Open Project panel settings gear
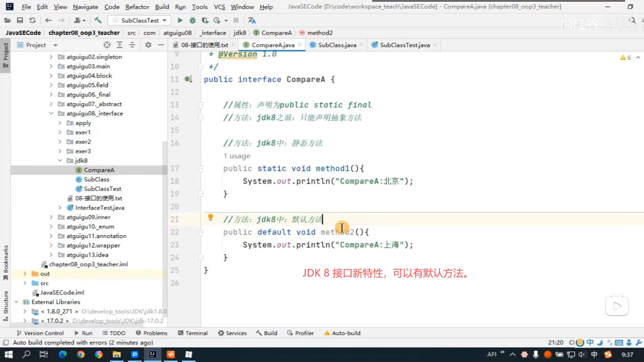This screenshot has height=362, width=644. point(148,45)
